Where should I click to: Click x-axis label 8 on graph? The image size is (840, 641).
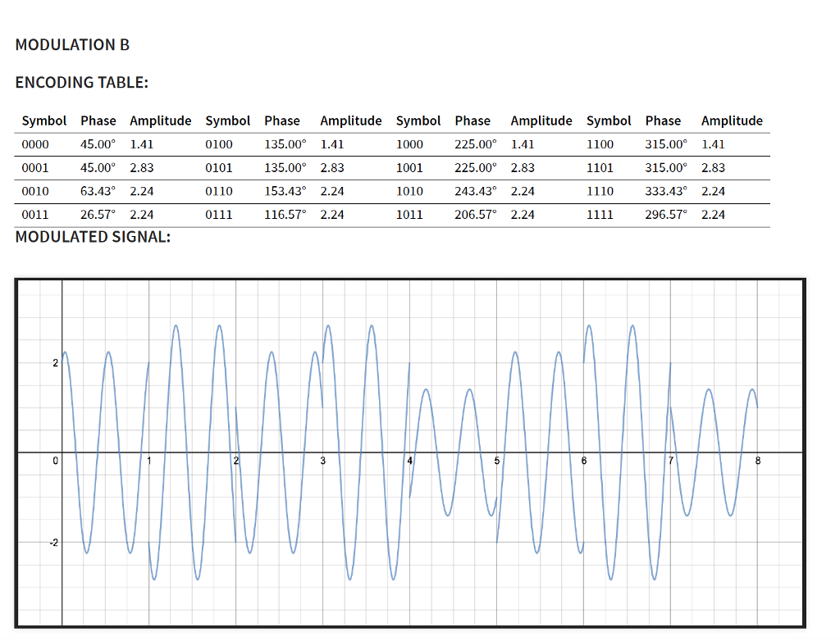coord(757,461)
